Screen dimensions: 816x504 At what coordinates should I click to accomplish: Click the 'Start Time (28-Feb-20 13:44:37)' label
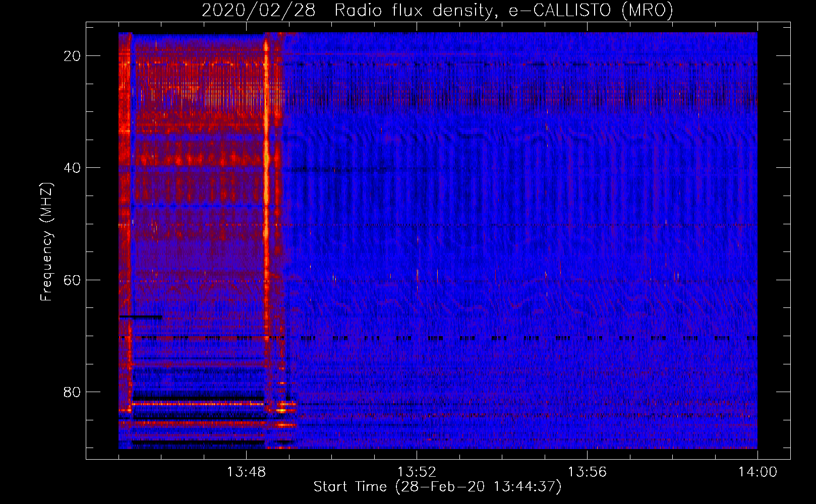[437, 487]
